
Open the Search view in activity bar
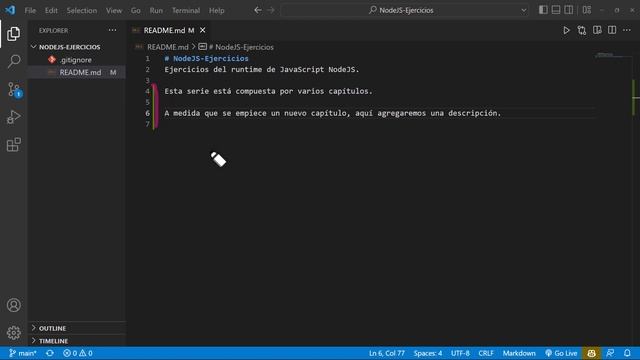pyautogui.click(x=13, y=61)
